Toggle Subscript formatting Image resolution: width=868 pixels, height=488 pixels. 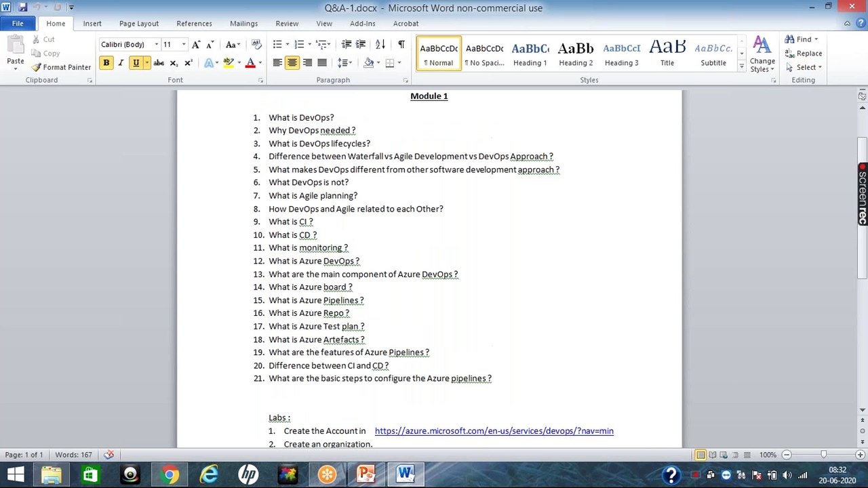[174, 63]
